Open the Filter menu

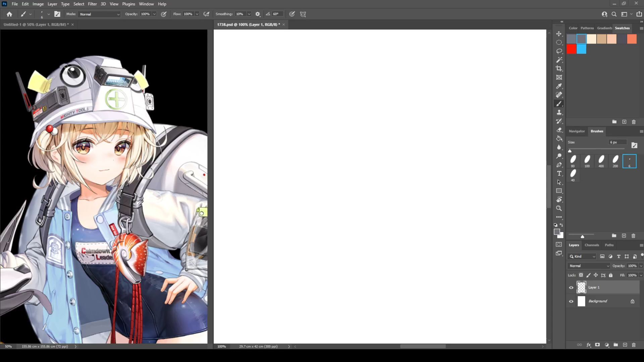click(92, 4)
